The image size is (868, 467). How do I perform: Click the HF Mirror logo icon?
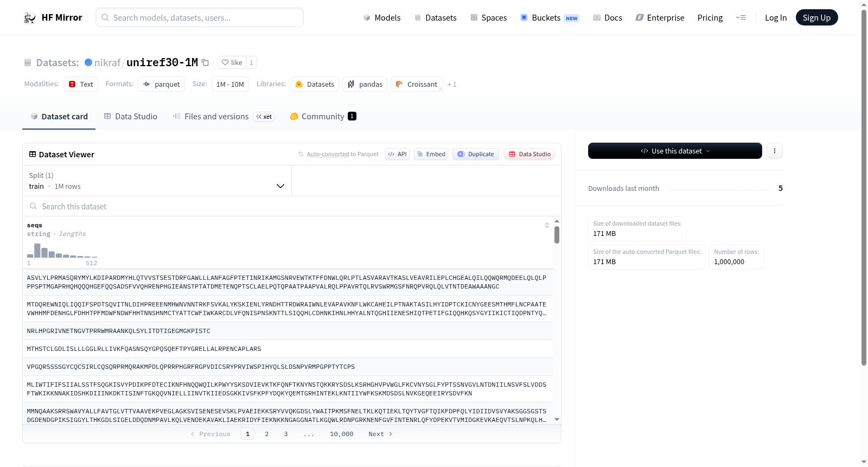coord(30,18)
